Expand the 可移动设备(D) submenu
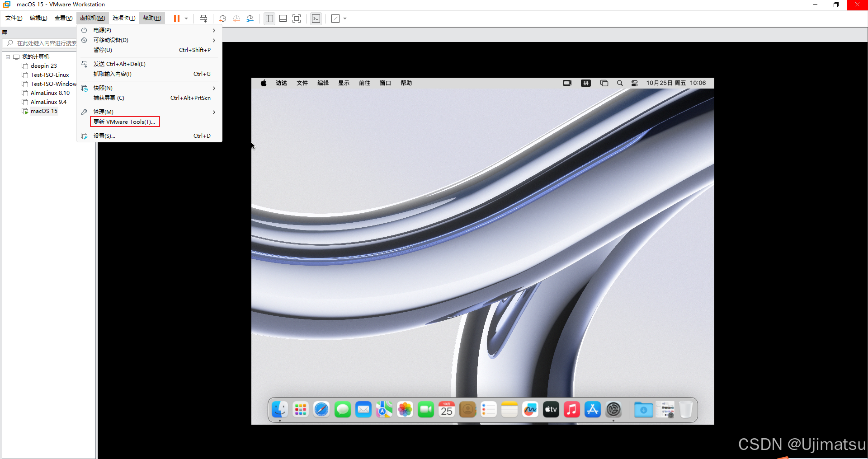This screenshot has height=459, width=868. click(x=149, y=40)
